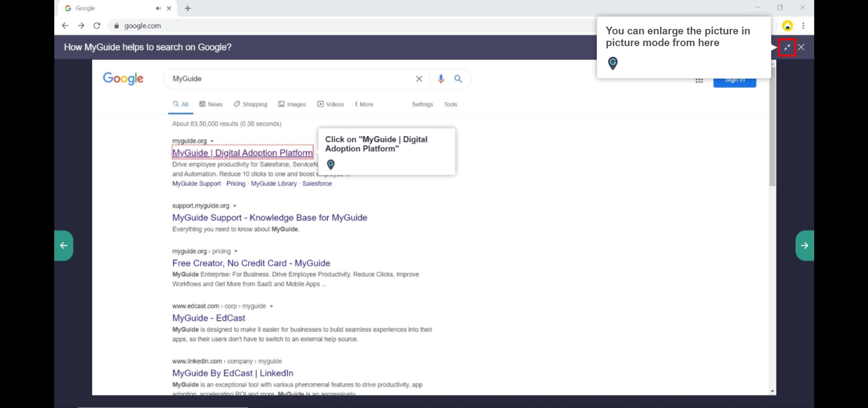Expand the myguide.org result dropdown arrow
Screen dimensions: 868x408
(x=212, y=141)
